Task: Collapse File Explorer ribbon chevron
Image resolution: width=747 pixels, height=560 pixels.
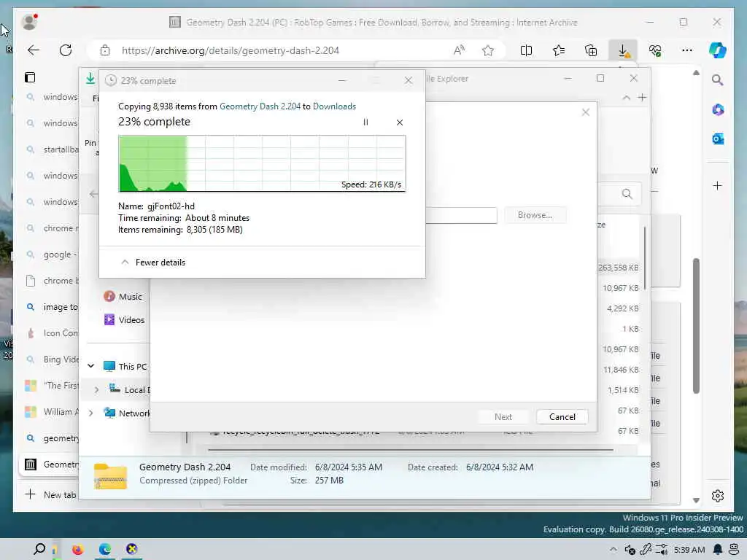Action: (x=627, y=98)
